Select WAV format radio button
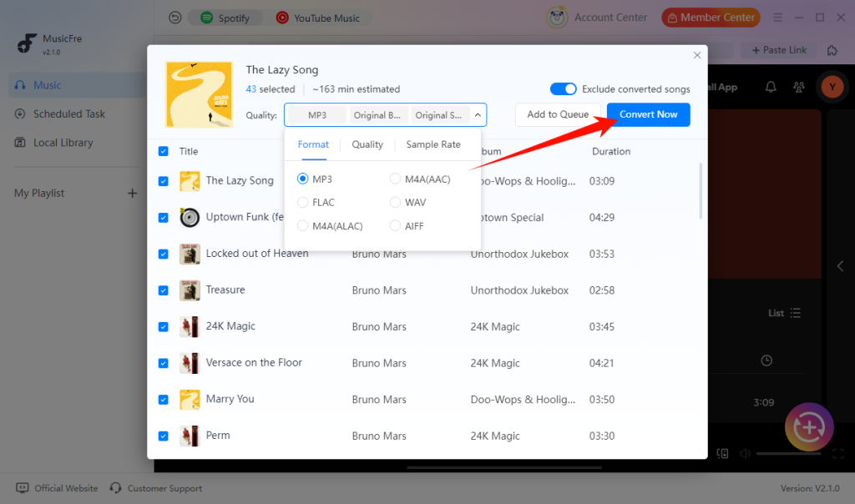The image size is (855, 504). click(395, 202)
